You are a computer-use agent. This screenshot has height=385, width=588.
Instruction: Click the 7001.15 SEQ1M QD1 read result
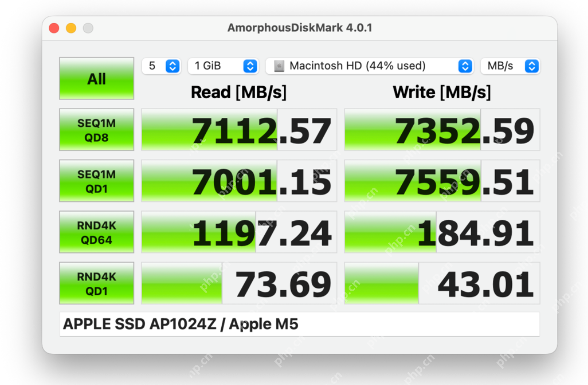[x=239, y=181]
